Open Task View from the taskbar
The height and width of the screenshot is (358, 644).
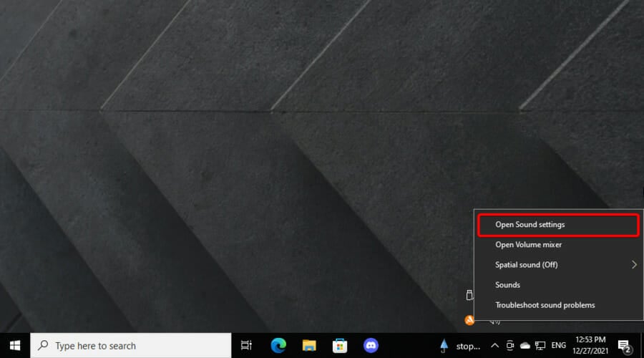click(246, 346)
